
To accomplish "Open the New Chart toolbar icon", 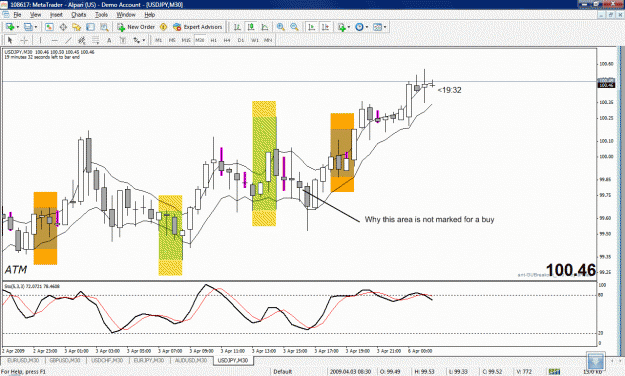I will coord(10,27).
